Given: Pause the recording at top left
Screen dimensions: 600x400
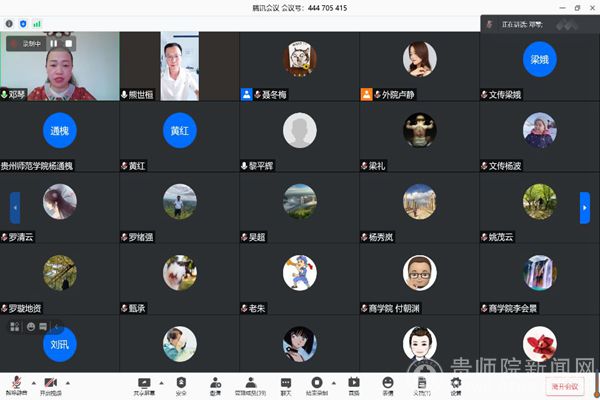Looking at the screenshot, I should pos(55,44).
